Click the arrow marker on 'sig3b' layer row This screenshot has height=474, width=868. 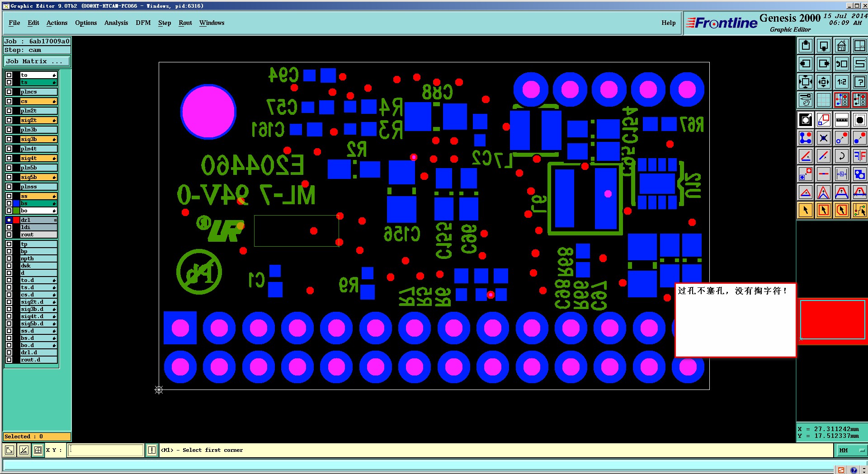[54, 140]
